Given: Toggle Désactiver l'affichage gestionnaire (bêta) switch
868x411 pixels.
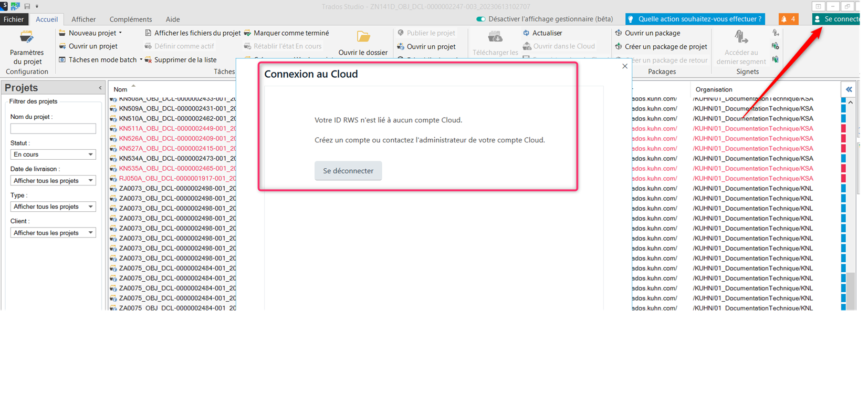Looking at the screenshot, I should tap(480, 19).
